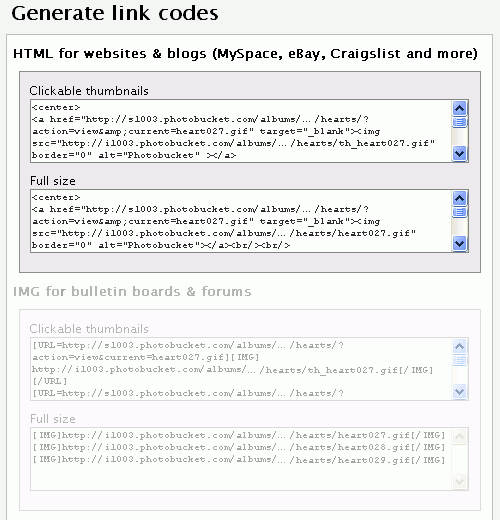Click scroll-up arrow in IMG Full size box

coord(459,436)
